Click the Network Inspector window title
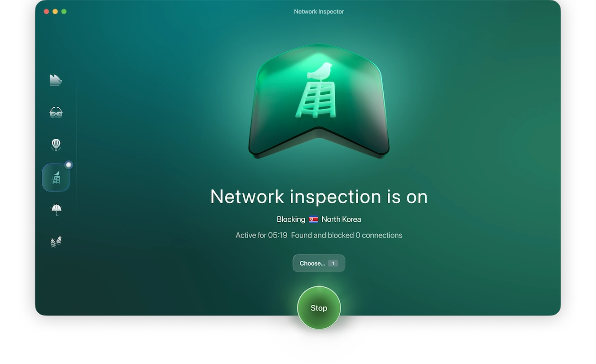 coord(319,11)
